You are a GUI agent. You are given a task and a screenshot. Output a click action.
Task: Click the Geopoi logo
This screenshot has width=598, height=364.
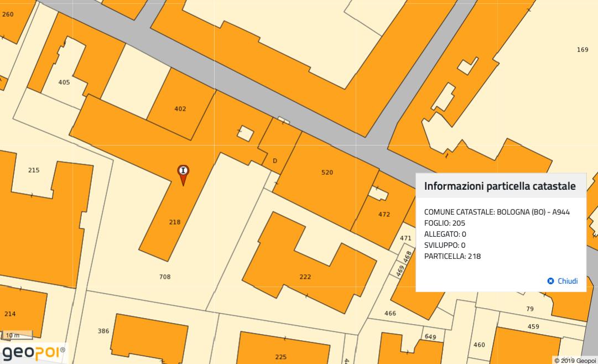point(32,352)
